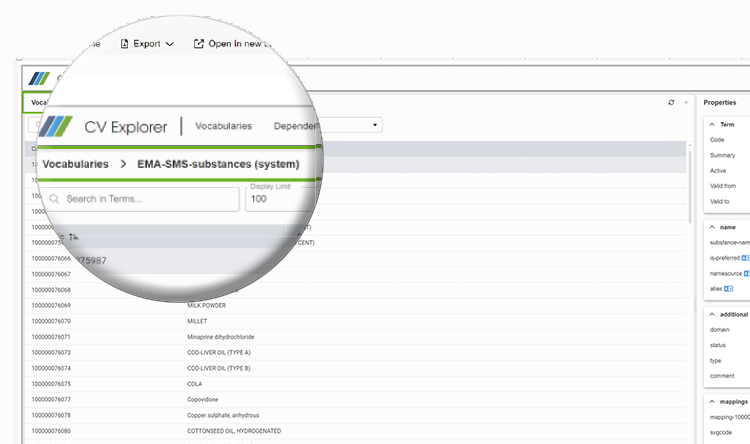
Task: Click the type property under additional
Action: point(715,361)
